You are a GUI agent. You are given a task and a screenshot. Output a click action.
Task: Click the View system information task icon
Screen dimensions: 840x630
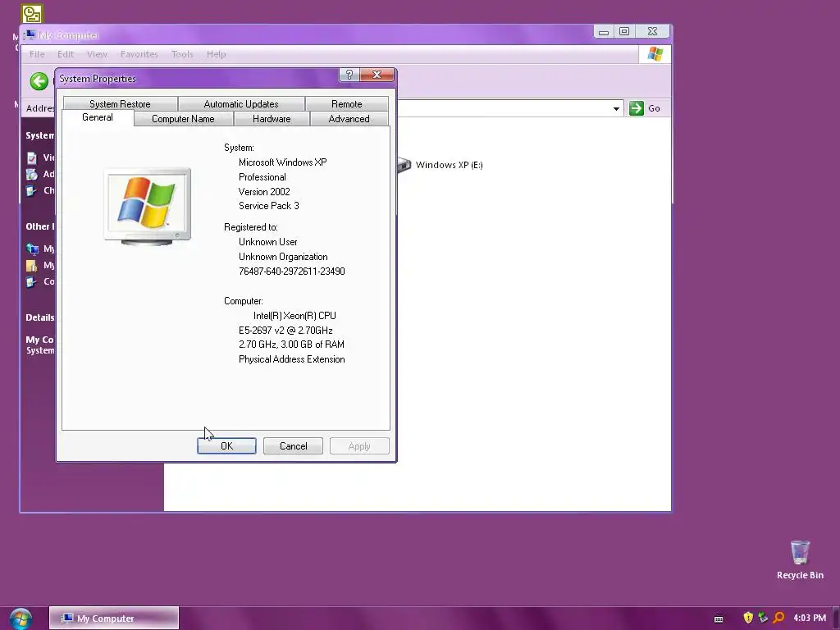point(32,158)
